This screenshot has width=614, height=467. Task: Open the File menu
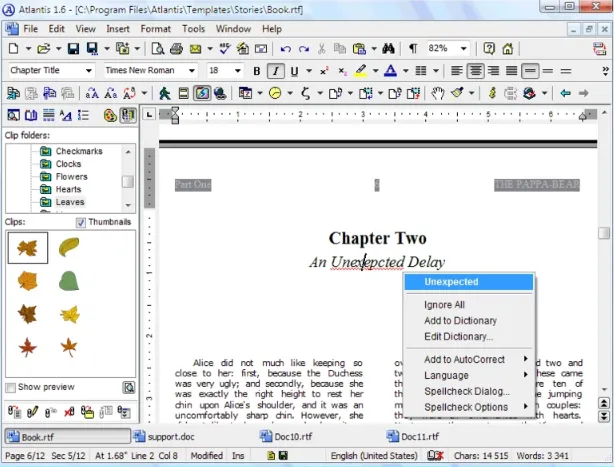pyautogui.click(x=30, y=29)
